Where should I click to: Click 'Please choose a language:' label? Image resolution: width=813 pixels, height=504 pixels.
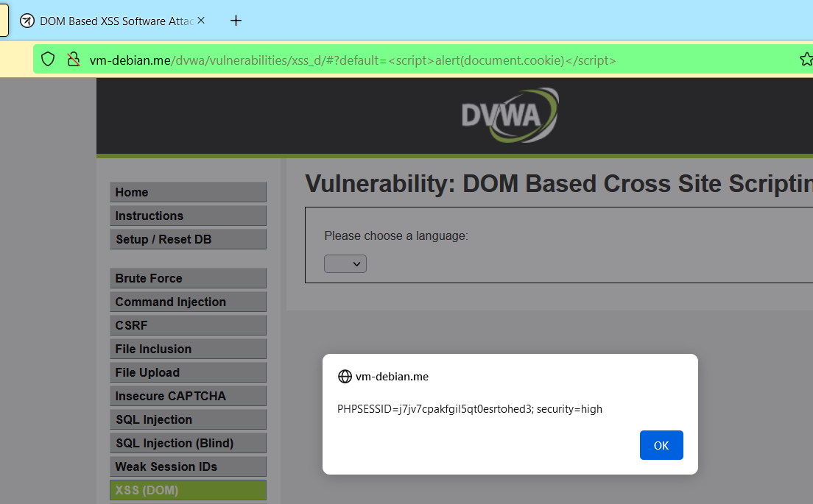(396, 235)
